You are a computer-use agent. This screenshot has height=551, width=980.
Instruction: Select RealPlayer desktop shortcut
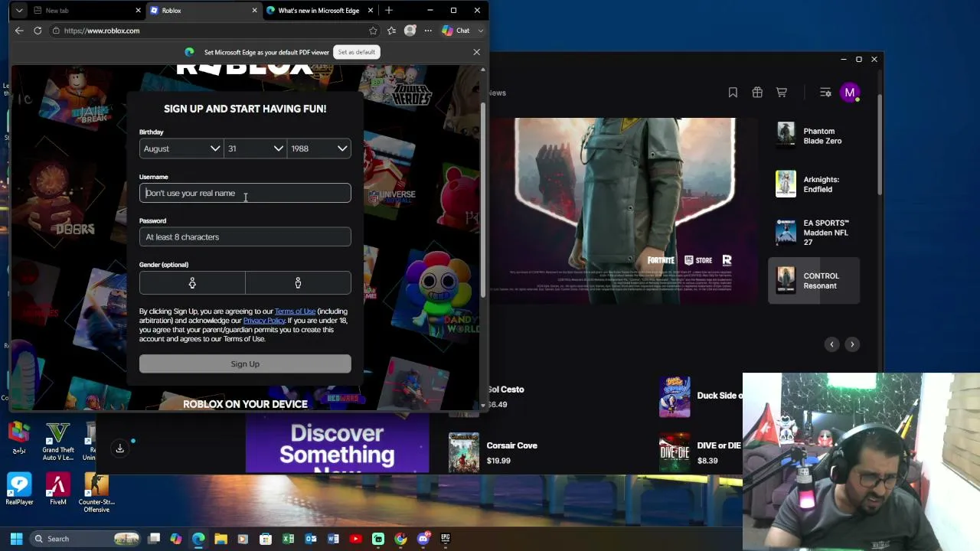click(19, 490)
